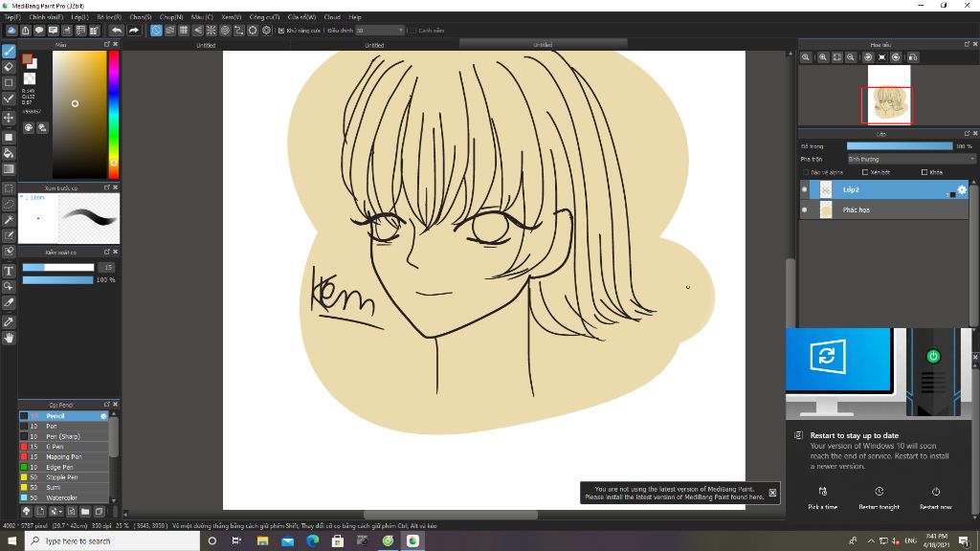Image resolution: width=980 pixels, height=551 pixels.
Task: Enable grid snap icon
Action: pos(184,30)
